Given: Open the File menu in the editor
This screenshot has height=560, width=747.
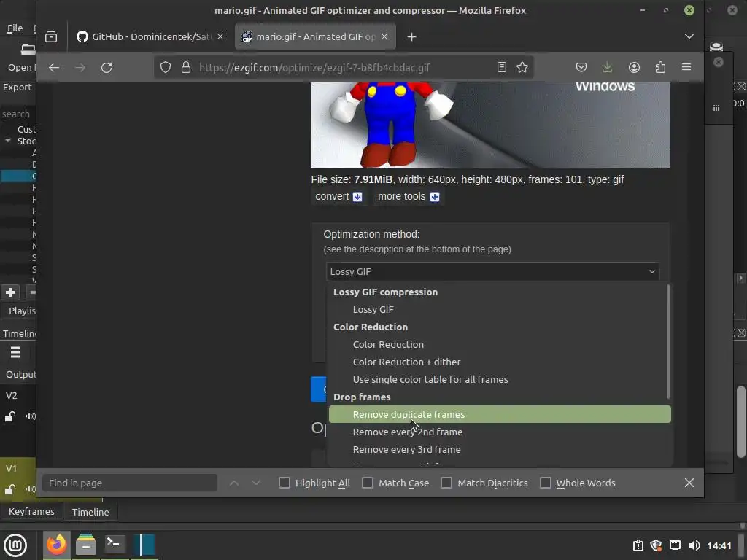Looking at the screenshot, I should point(15,28).
